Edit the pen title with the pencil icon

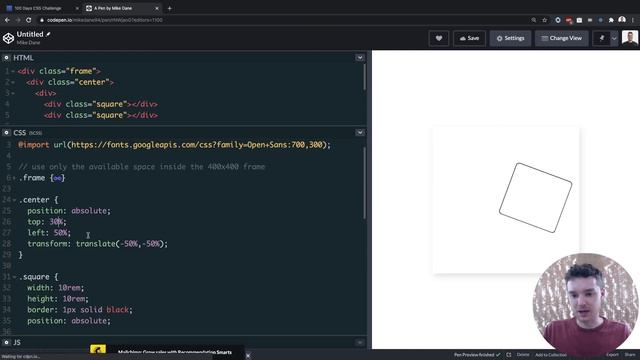(48, 34)
